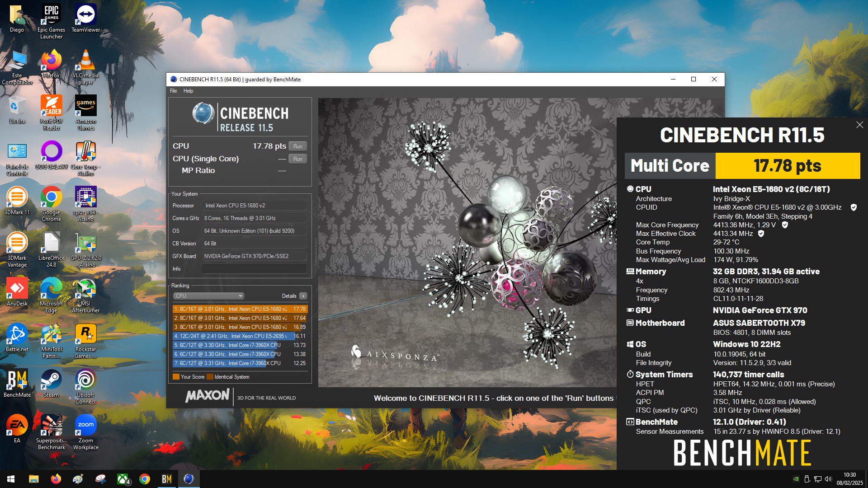The height and width of the screenshot is (488, 868).
Task: Open the File menu in Cinebench
Action: tap(173, 91)
